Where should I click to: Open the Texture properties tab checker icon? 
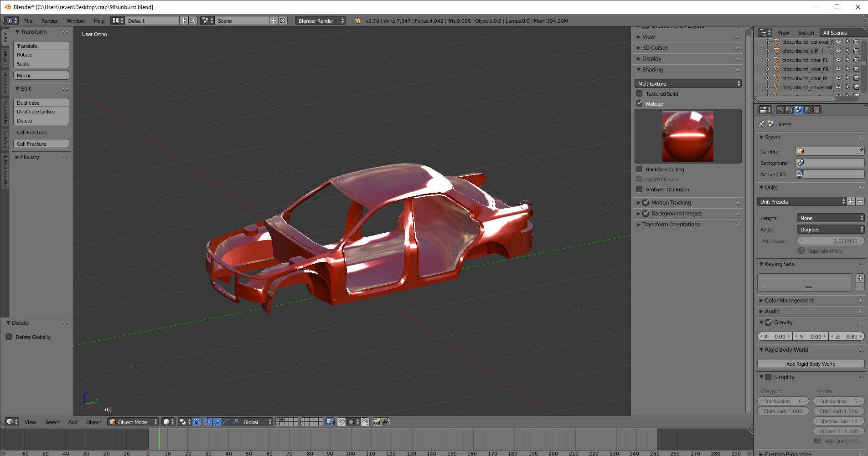tap(816, 110)
